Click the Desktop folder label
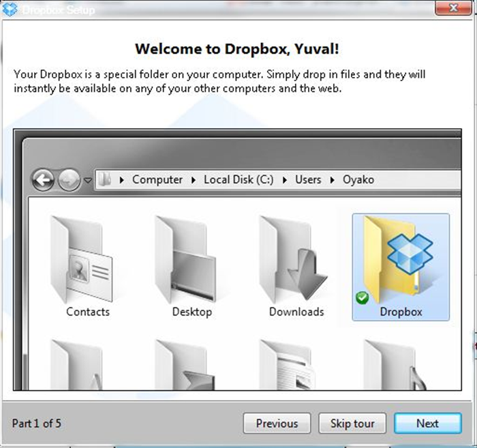The width and height of the screenshot is (477, 448). pos(192,312)
